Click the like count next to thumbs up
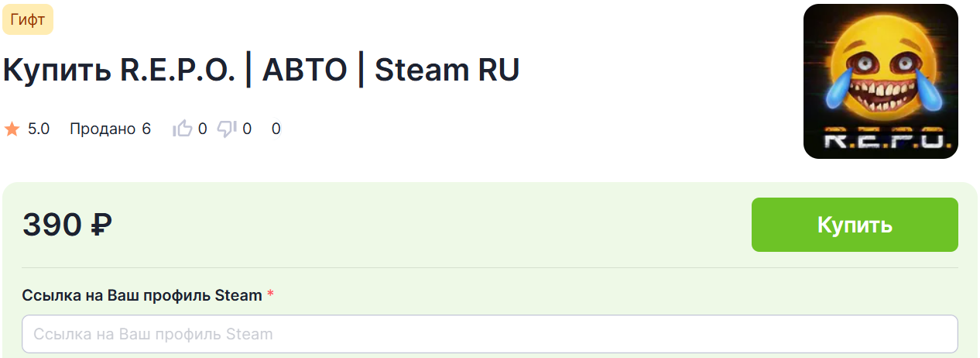The image size is (980, 358). (x=202, y=129)
